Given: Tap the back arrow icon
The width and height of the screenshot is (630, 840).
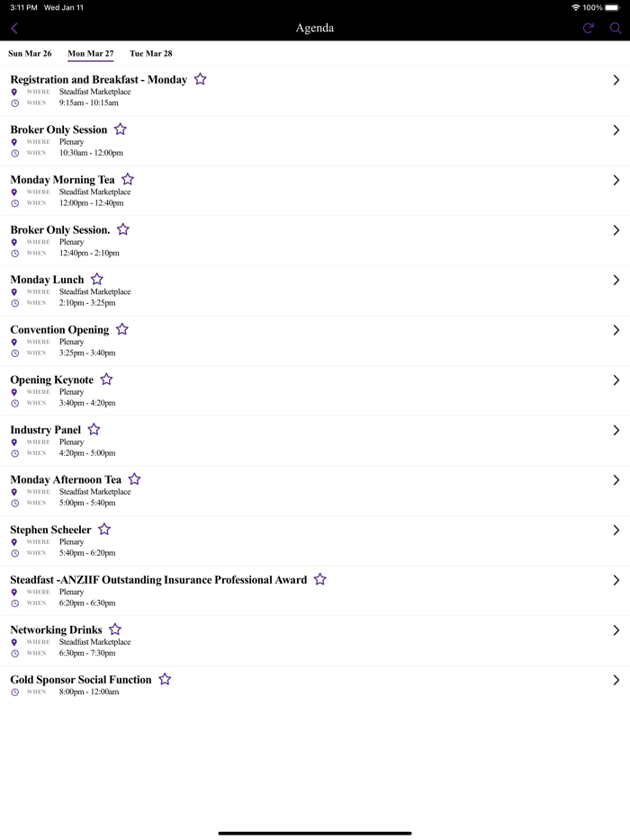Looking at the screenshot, I should click(x=14, y=28).
